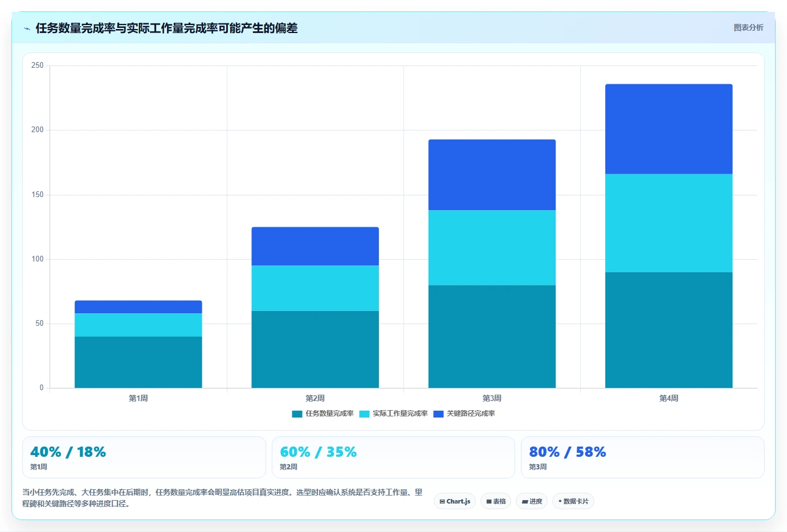Click the 第4周 x-axis label
This screenshot has width=787, height=532.
pos(669,398)
